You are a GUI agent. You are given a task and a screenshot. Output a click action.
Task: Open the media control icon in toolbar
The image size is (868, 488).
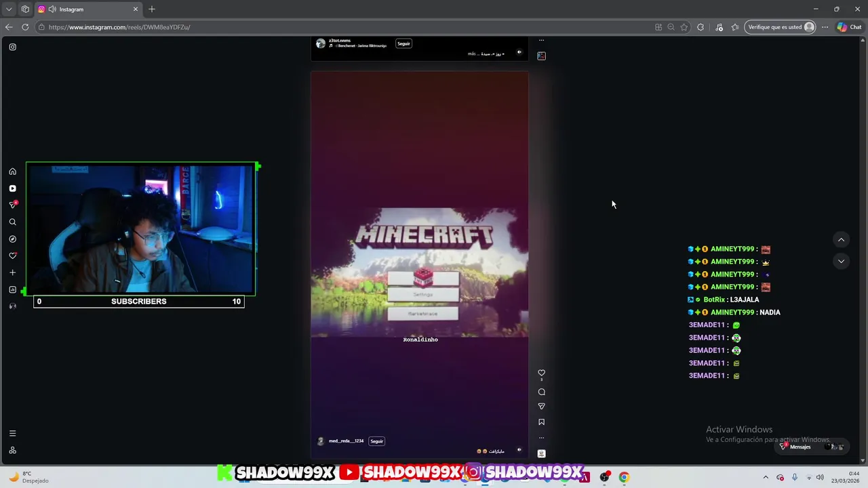tap(719, 27)
